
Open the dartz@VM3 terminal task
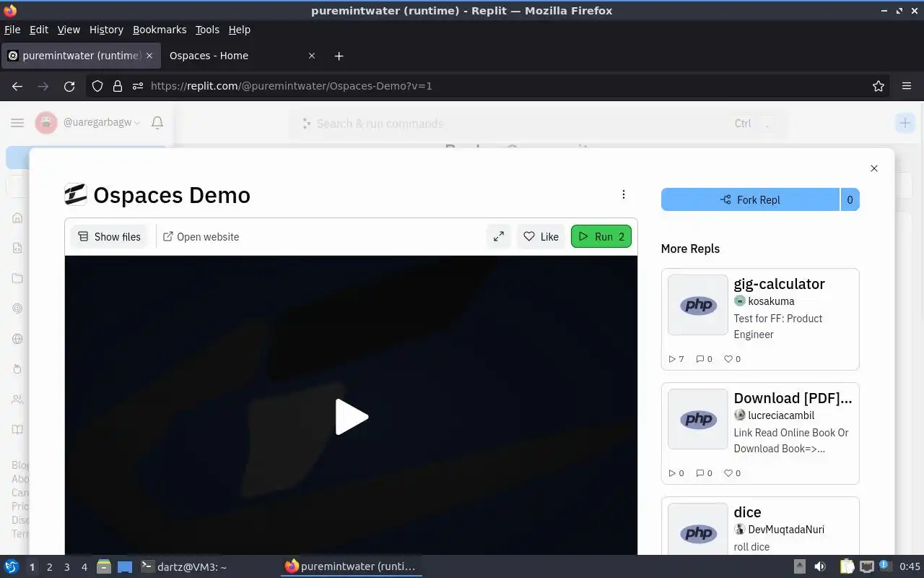(x=183, y=566)
